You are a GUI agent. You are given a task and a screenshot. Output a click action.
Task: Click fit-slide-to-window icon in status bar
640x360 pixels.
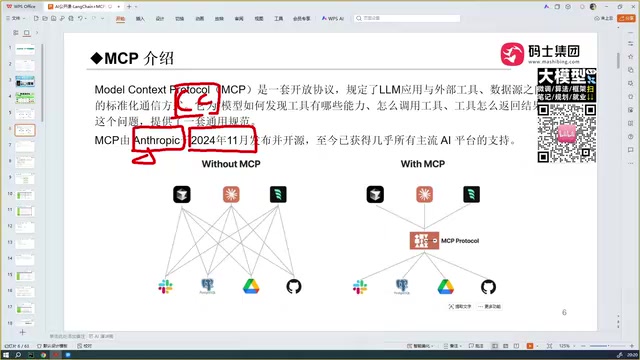tap(549, 346)
